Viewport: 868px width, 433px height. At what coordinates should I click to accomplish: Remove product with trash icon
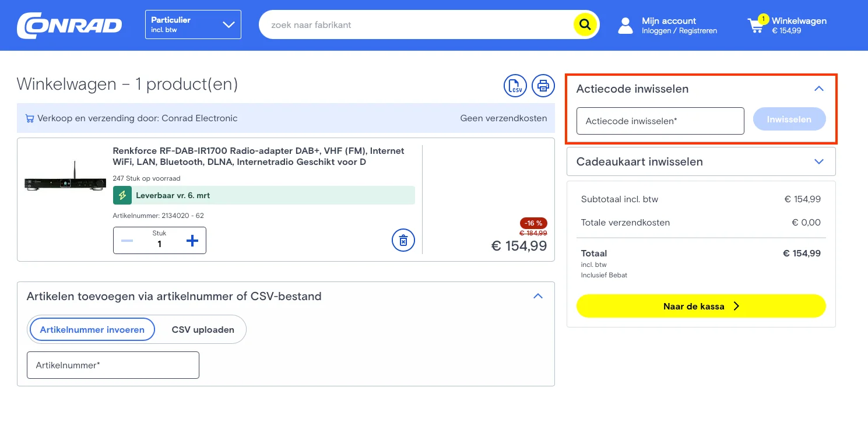click(x=403, y=240)
